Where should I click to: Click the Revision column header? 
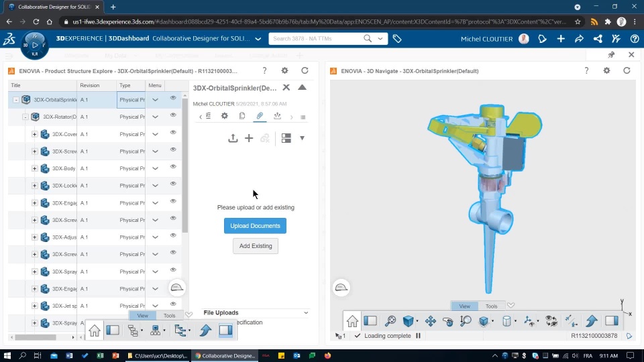tap(97, 85)
